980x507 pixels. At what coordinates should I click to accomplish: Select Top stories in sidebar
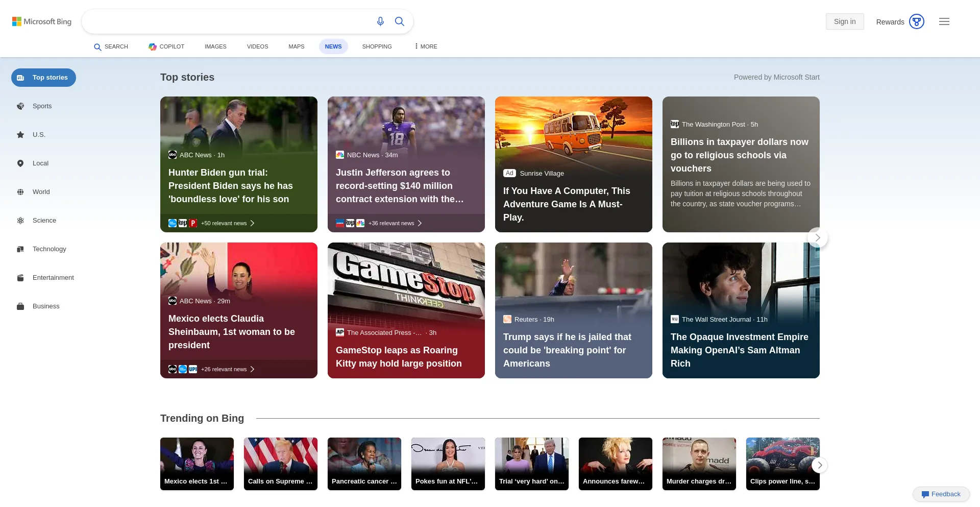[x=43, y=78]
